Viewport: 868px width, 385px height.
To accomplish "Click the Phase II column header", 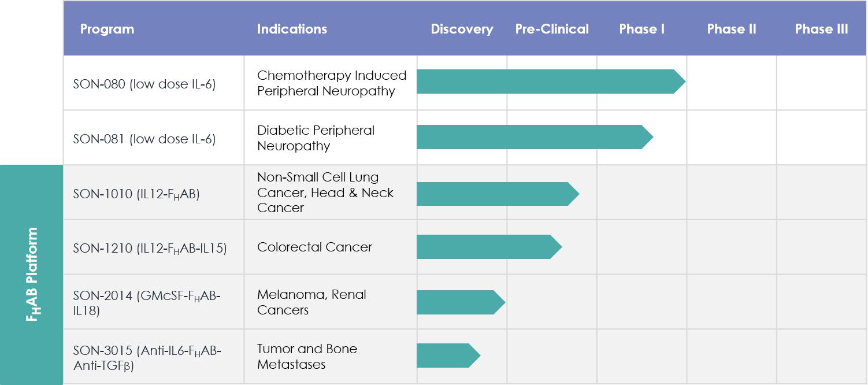I will (732, 29).
